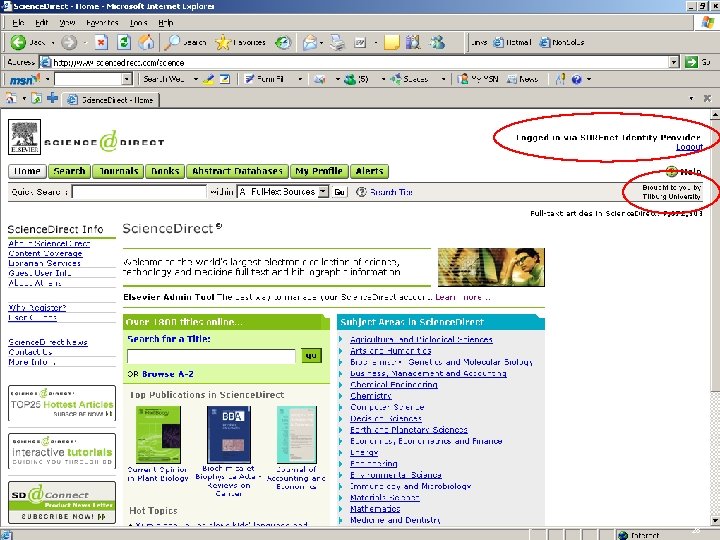Click the Quick Search input field

139,192
